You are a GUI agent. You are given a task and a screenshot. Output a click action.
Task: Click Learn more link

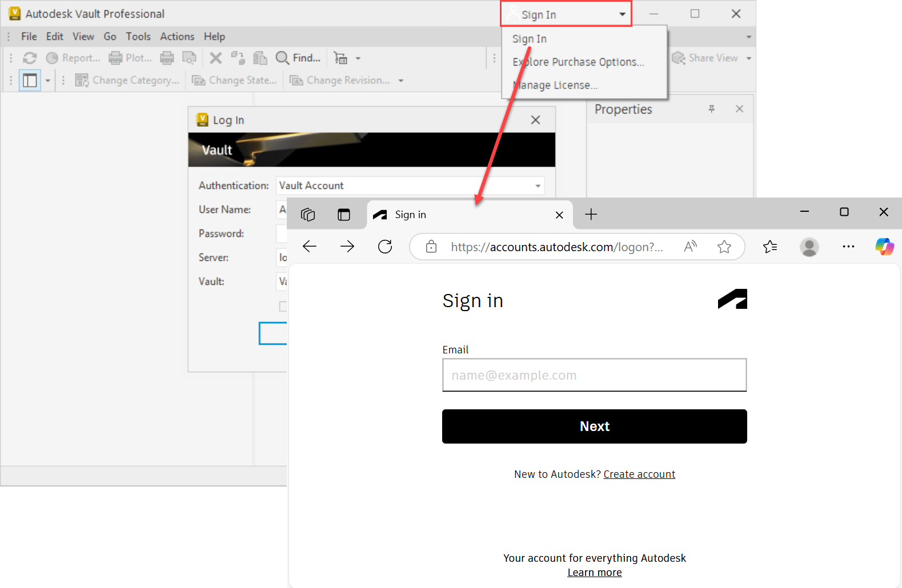(594, 573)
